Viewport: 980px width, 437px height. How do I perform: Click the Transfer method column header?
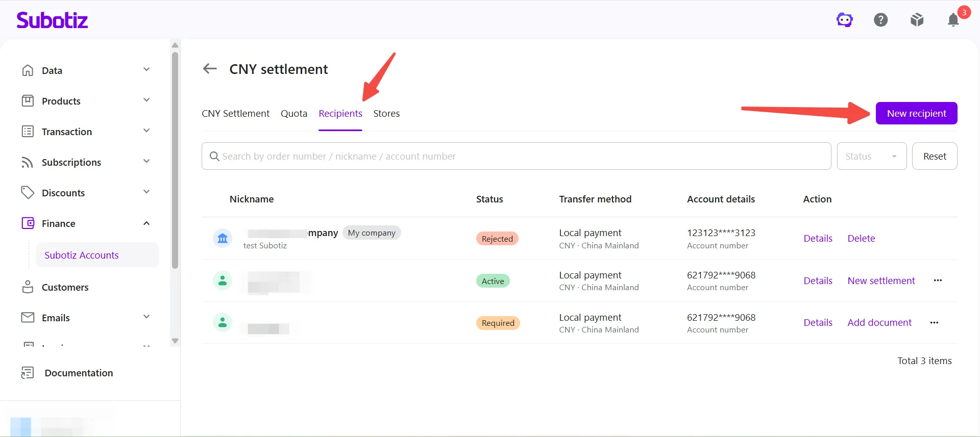[x=595, y=199]
